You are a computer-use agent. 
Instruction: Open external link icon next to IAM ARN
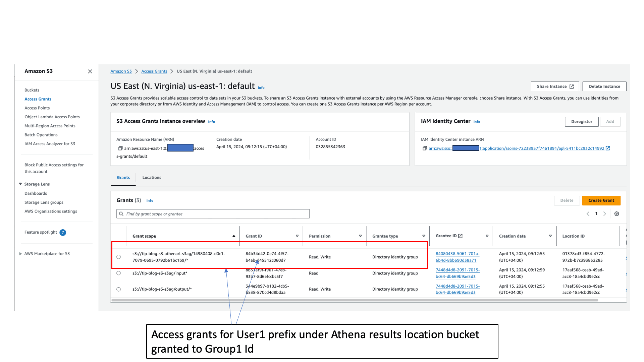pyautogui.click(x=608, y=148)
